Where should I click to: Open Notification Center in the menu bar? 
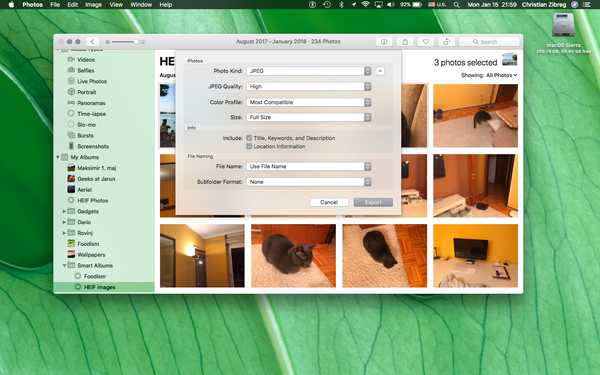[x=587, y=5]
